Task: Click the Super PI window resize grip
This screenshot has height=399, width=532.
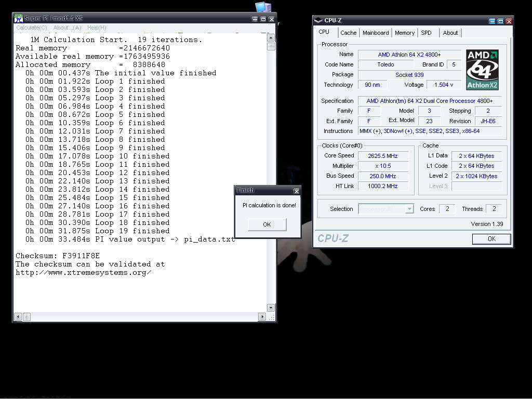Action: [x=272, y=317]
